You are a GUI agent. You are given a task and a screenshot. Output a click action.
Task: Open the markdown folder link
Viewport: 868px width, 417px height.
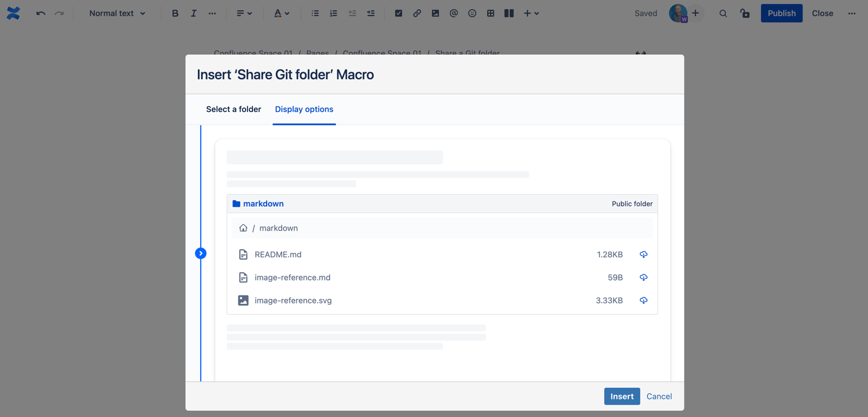point(263,203)
